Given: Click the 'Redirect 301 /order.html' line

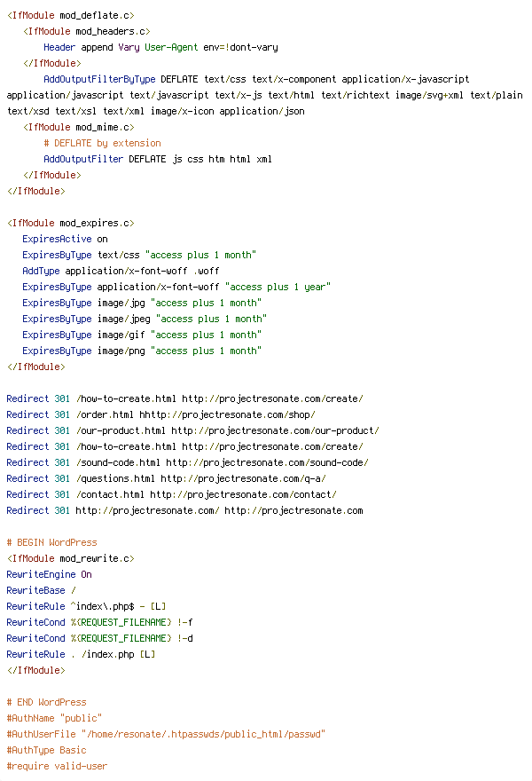Looking at the screenshot, I should (160, 414).
